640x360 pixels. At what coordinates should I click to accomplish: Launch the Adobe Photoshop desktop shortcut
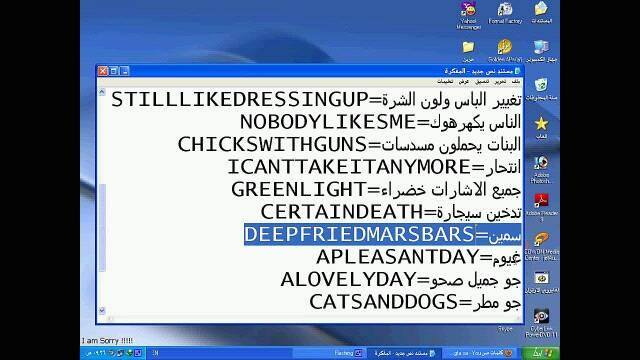[x=541, y=169]
